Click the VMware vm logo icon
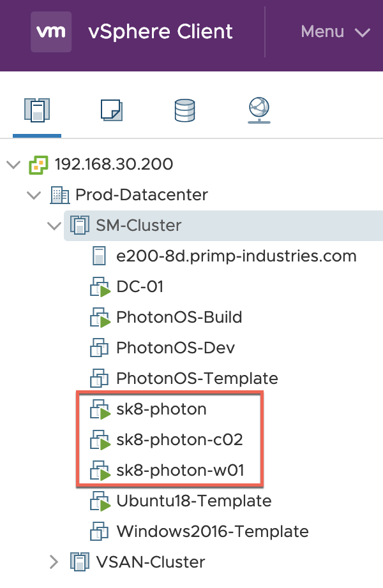Viewport: 383px width, 588px height. [x=51, y=31]
